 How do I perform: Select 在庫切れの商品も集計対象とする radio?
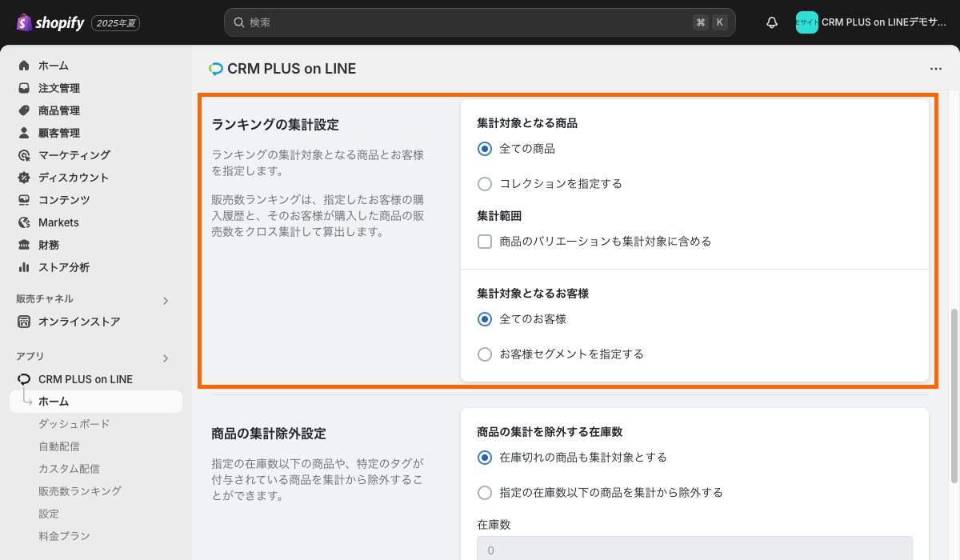tap(484, 458)
